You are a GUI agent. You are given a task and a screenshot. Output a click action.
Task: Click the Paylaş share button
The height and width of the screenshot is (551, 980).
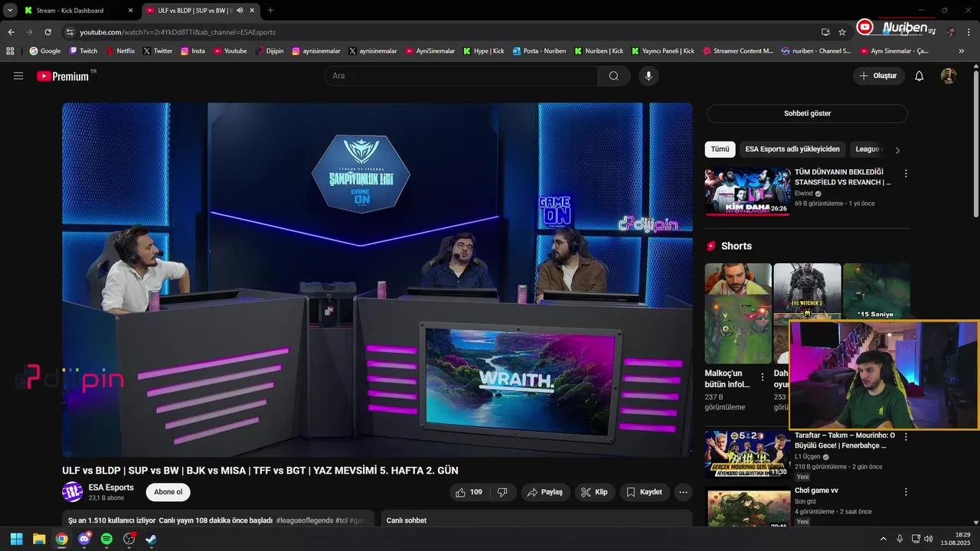click(x=545, y=492)
